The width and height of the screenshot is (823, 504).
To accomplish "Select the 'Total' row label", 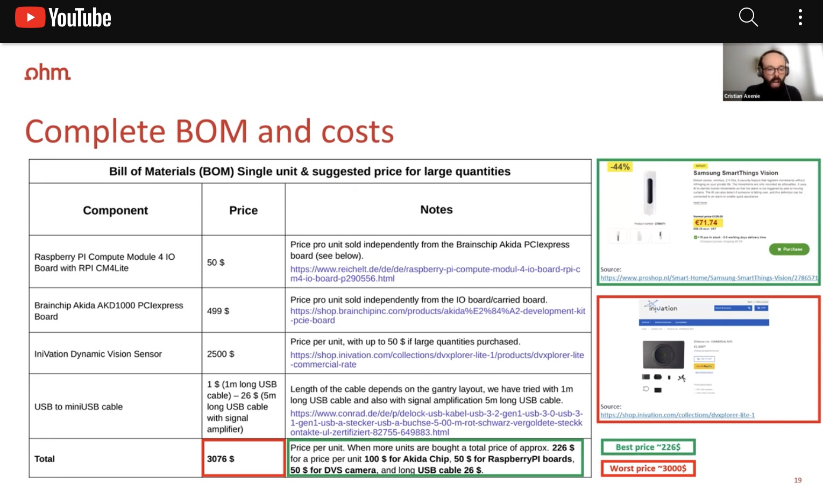I will pyautogui.click(x=45, y=459).
